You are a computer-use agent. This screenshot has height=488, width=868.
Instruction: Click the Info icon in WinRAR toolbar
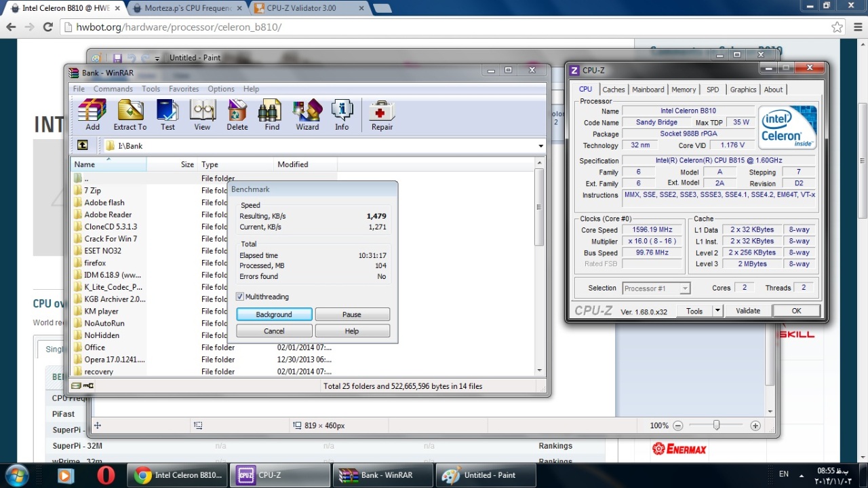tap(342, 115)
